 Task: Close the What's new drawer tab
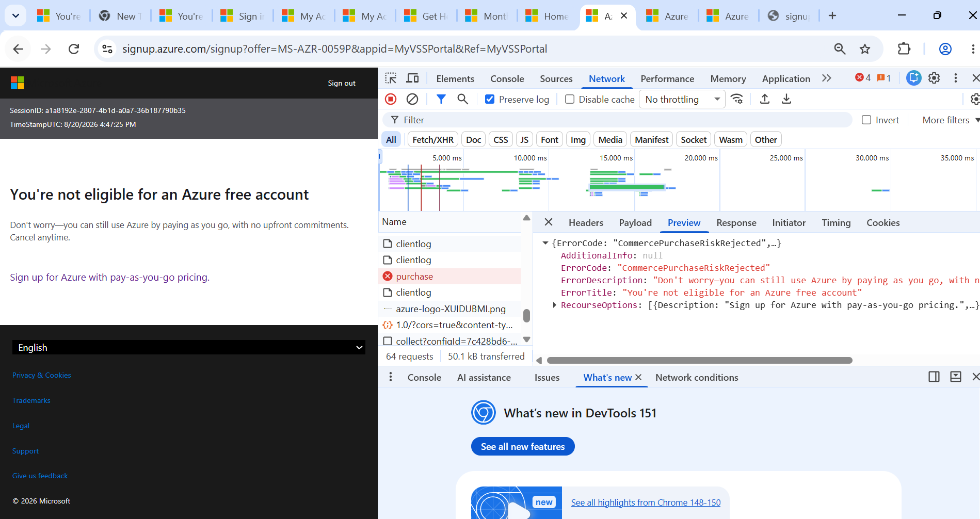(x=638, y=377)
